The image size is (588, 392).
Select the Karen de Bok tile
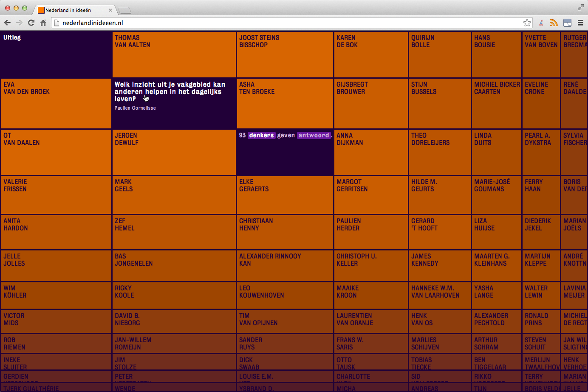pos(371,54)
